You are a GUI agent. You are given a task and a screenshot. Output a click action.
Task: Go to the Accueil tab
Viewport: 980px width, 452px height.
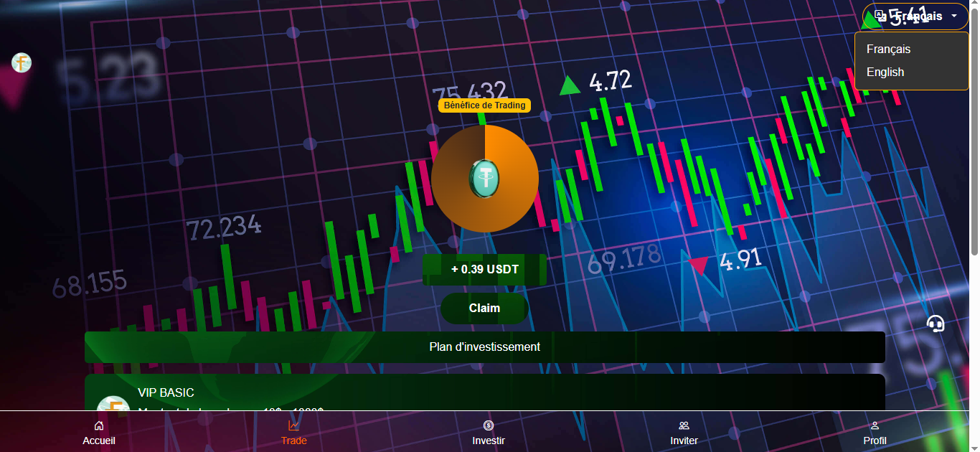tap(99, 441)
